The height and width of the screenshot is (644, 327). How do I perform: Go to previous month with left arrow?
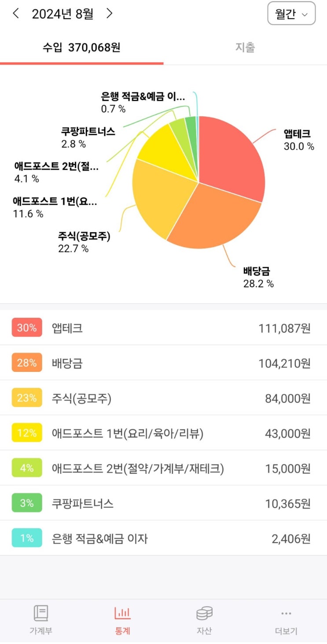point(16,14)
